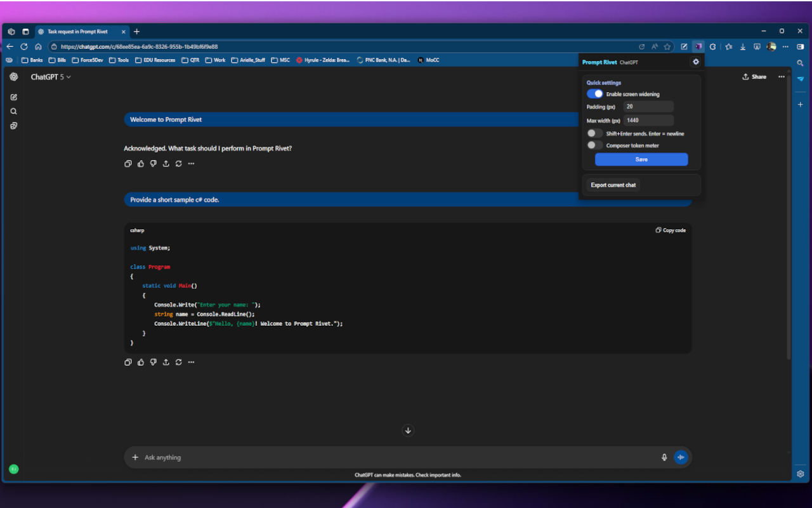Give thumbs up to the 'Acknowledged' reply

(141, 164)
